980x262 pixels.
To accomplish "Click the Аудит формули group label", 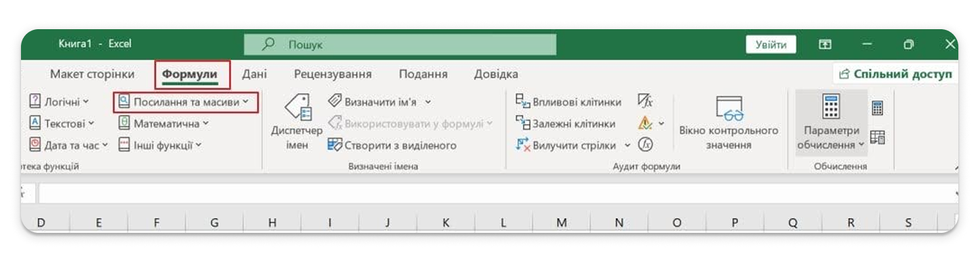I will click(x=646, y=166).
